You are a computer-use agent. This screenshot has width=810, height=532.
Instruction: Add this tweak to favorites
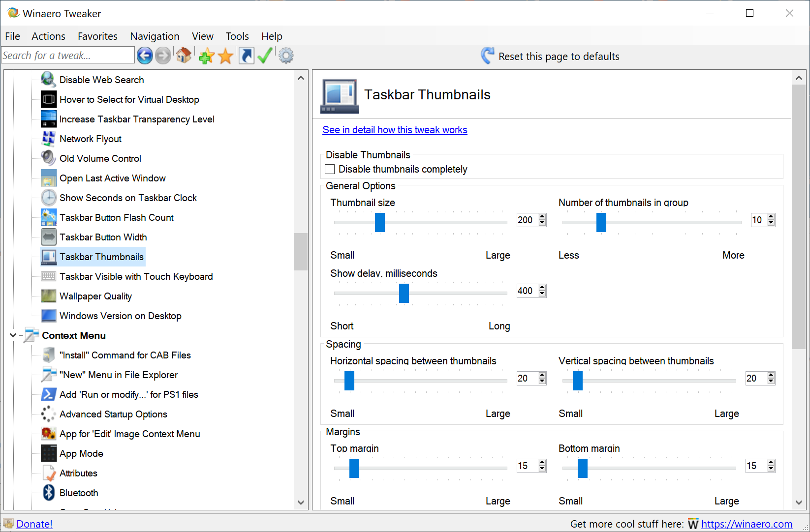point(206,56)
